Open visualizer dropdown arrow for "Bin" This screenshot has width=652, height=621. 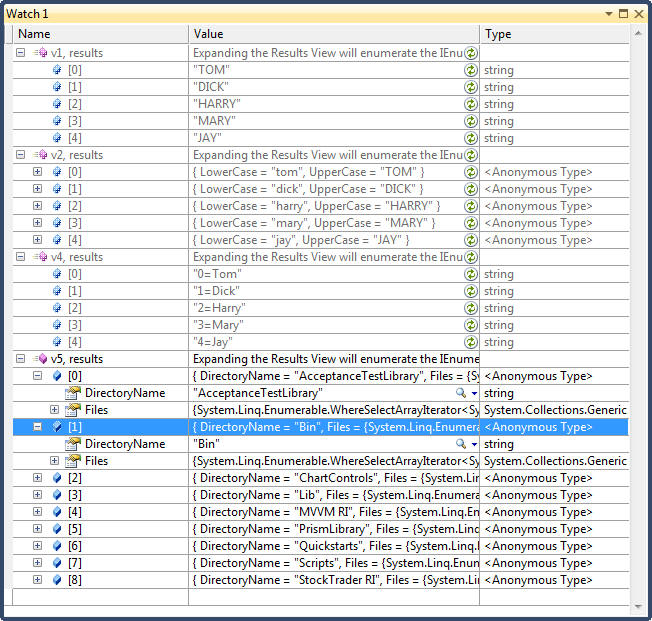coord(474,444)
